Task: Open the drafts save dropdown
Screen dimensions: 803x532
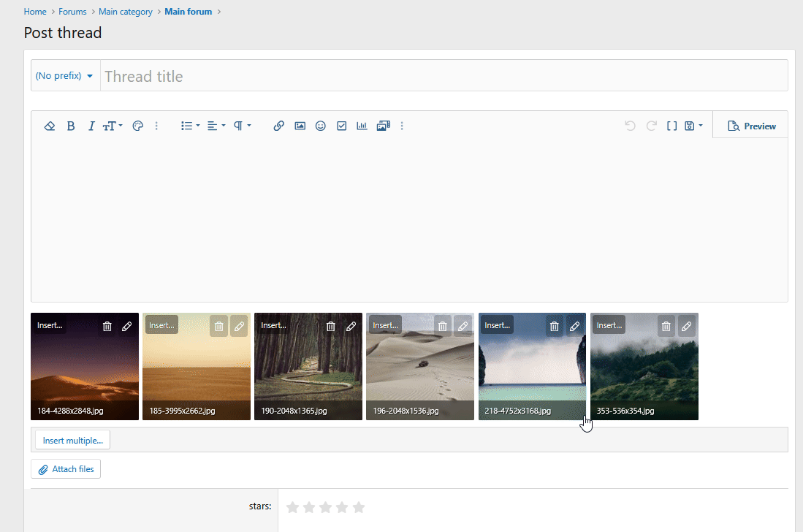Action: pos(693,126)
